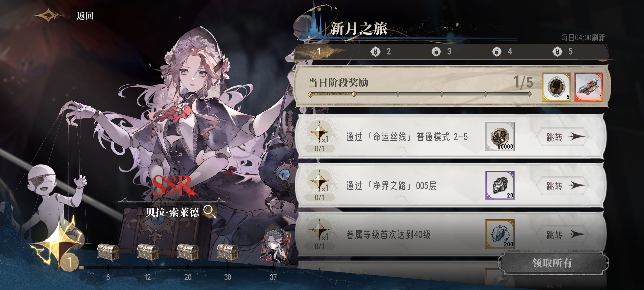644x290 pixels.
Task: Open the treasure chest at milestone 6
Action: 108,252
